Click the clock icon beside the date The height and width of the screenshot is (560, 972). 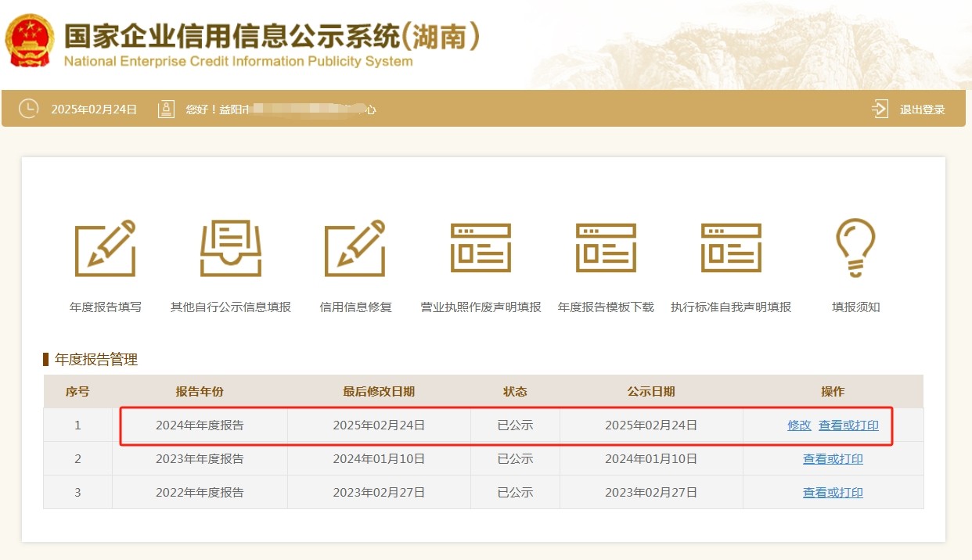point(28,109)
